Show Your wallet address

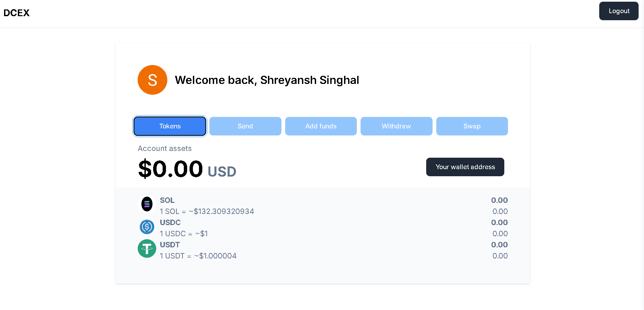[x=465, y=167]
